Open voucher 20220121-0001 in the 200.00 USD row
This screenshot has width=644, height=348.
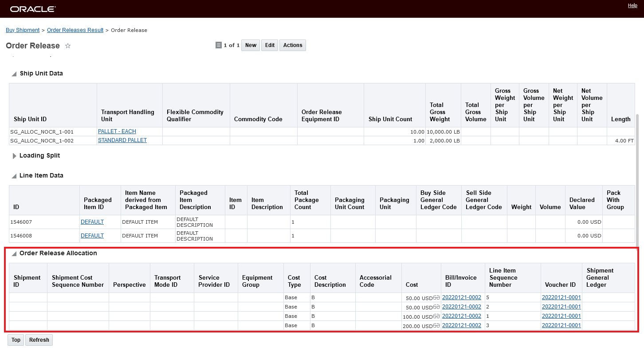coord(562,325)
